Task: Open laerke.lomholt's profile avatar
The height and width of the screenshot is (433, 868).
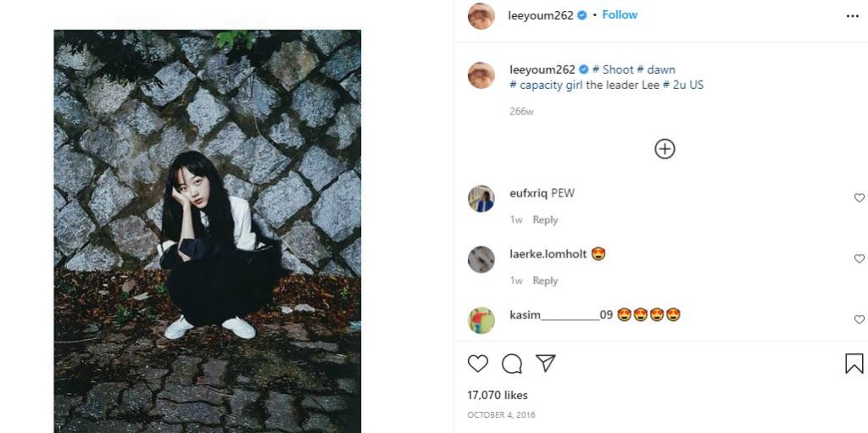Action: click(x=481, y=259)
